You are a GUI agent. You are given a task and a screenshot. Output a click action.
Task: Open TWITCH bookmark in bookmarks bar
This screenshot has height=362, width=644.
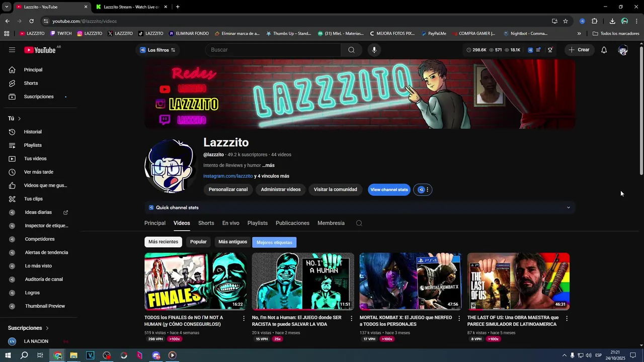coord(61,34)
